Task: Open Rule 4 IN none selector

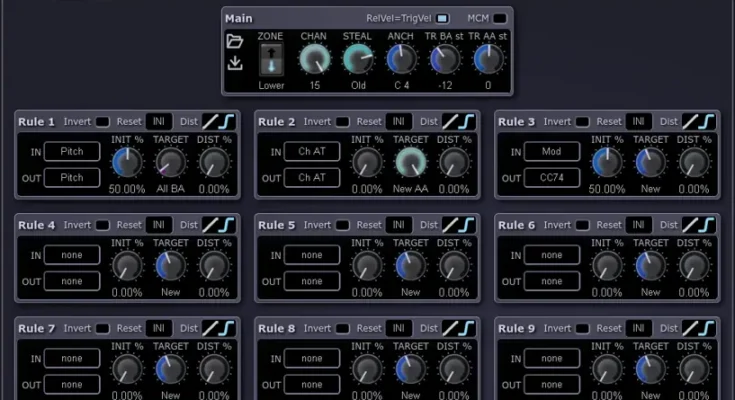Action: coord(71,254)
